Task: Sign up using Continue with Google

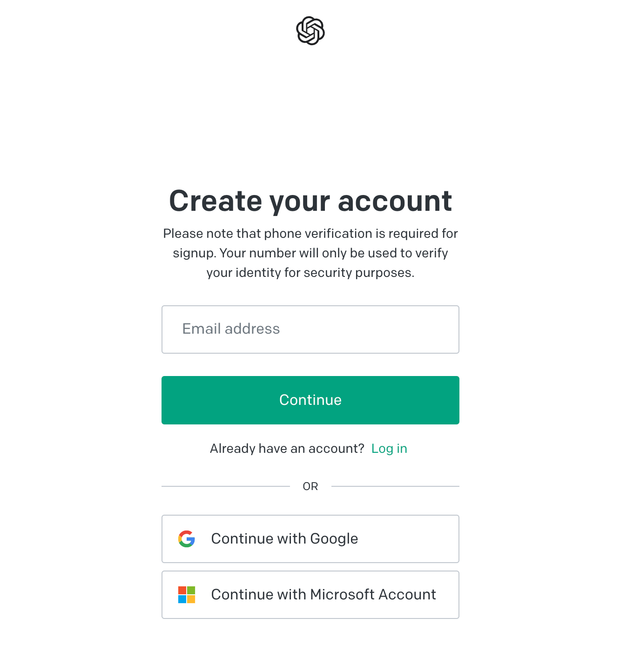Action: [310, 539]
